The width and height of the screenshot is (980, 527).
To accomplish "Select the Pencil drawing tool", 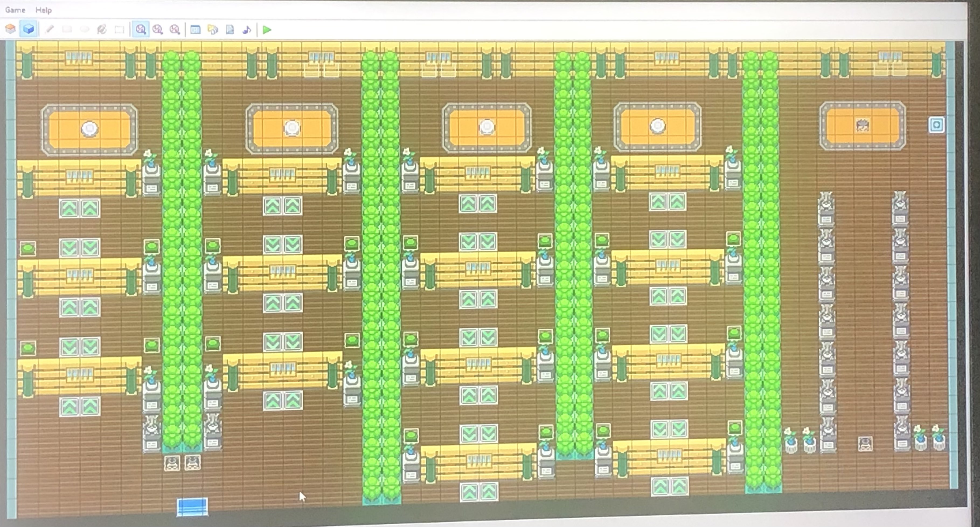I will [x=50, y=29].
